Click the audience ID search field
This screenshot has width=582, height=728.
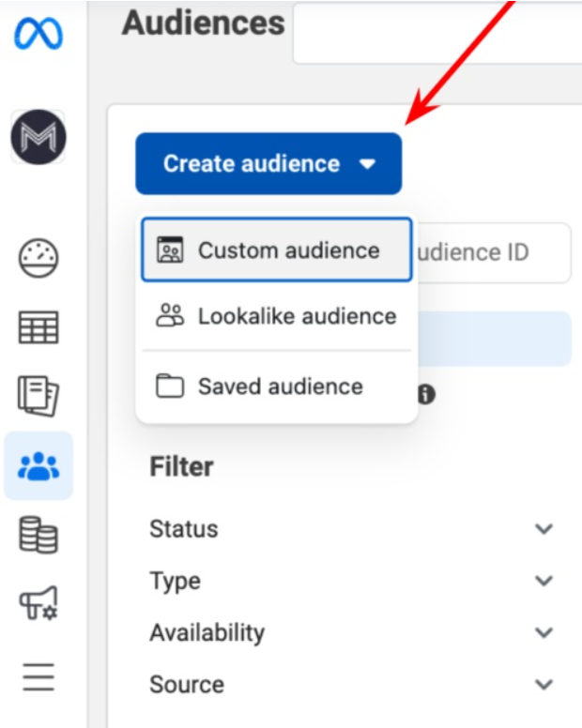[x=492, y=252]
